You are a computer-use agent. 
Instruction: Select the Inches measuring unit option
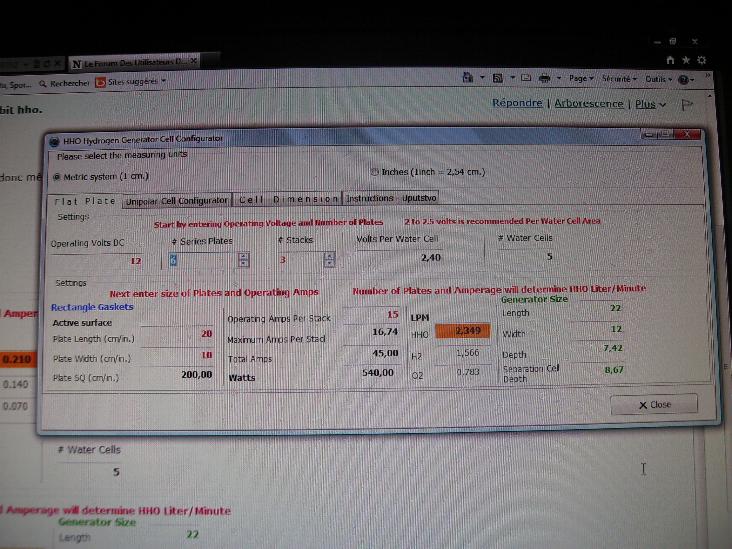tap(374, 172)
